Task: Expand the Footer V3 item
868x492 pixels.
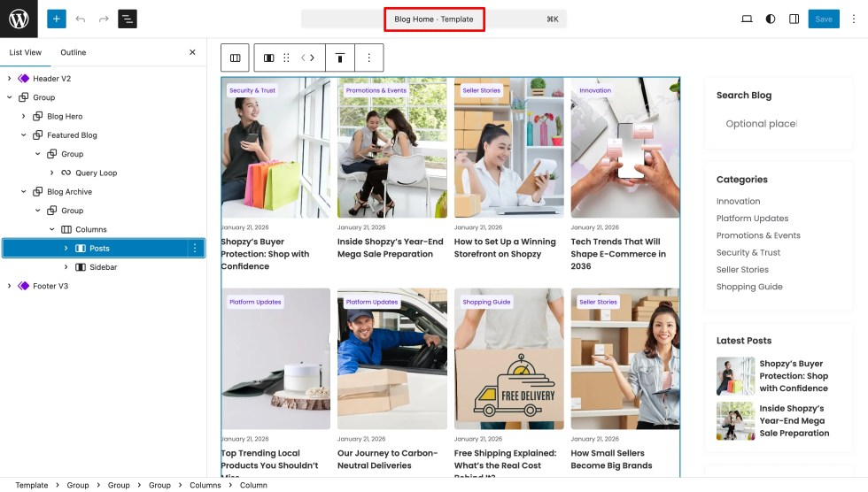Action: pos(10,286)
